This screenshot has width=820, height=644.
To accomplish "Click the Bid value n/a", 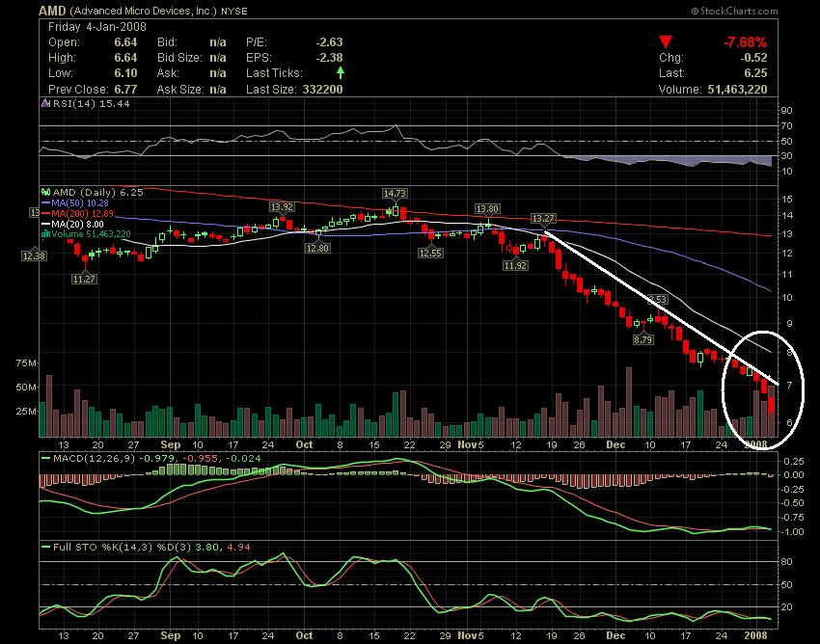I will (218, 42).
